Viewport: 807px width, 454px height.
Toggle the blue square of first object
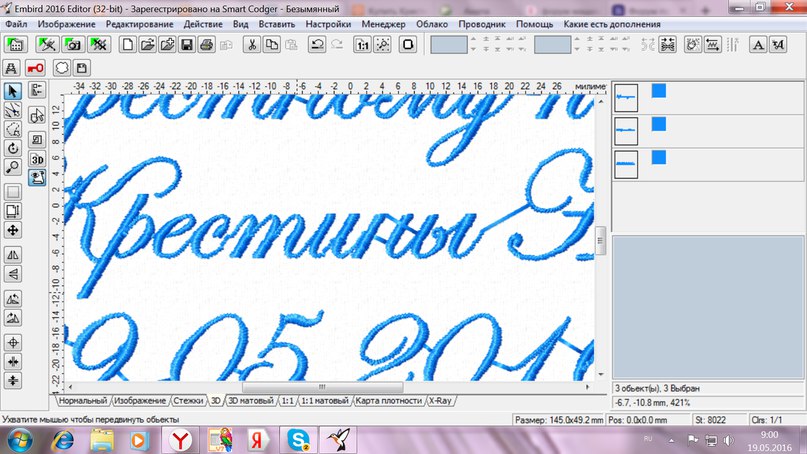point(659,90)
